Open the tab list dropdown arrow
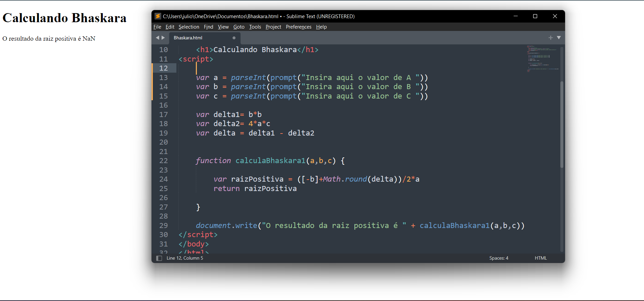The image size is (644, 301). coord(559,38)
